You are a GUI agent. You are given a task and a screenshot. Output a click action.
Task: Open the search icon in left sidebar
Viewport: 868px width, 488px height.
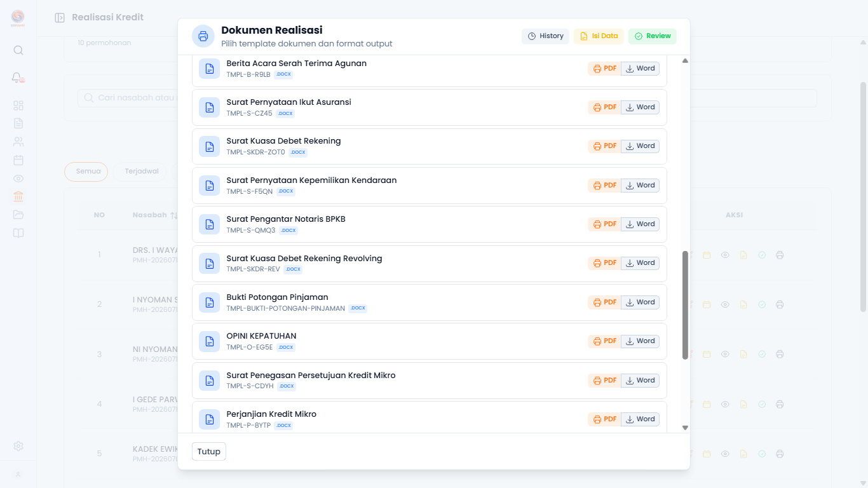18,50
